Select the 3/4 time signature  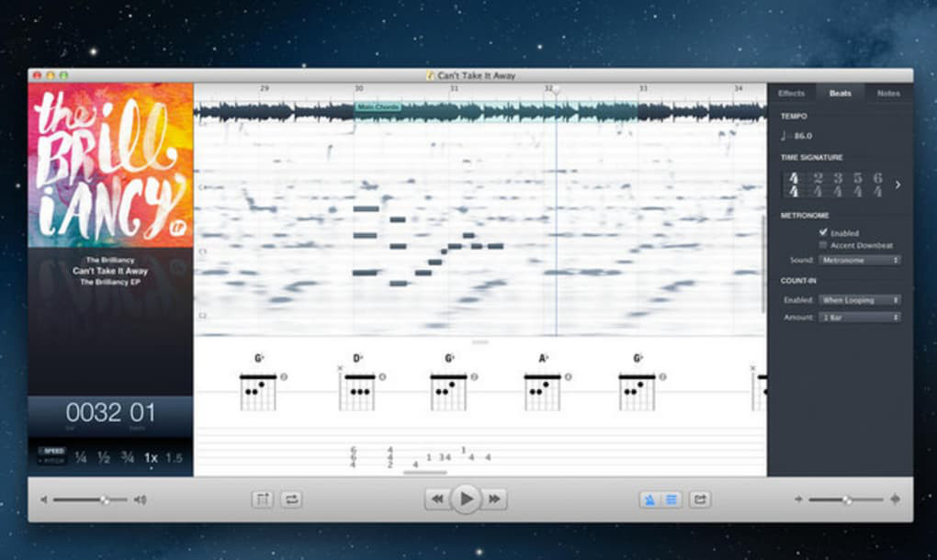(x=838, y=185)
